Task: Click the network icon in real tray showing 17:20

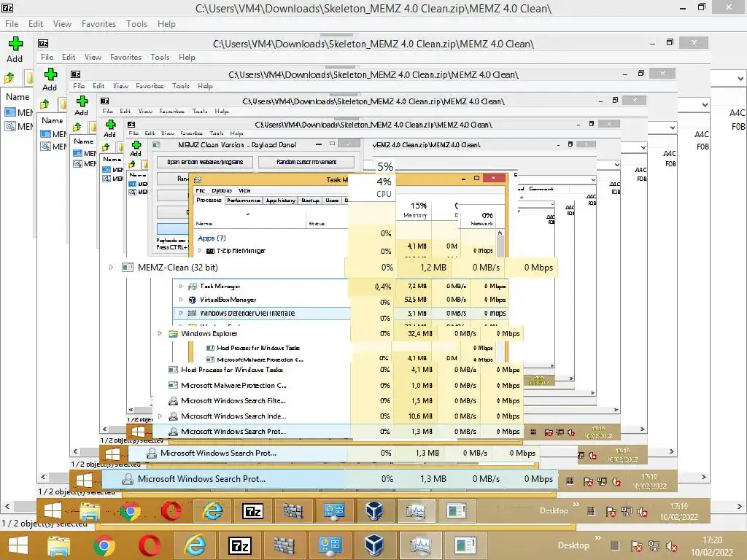Action: pyautogui.click(x=654, y=546)
